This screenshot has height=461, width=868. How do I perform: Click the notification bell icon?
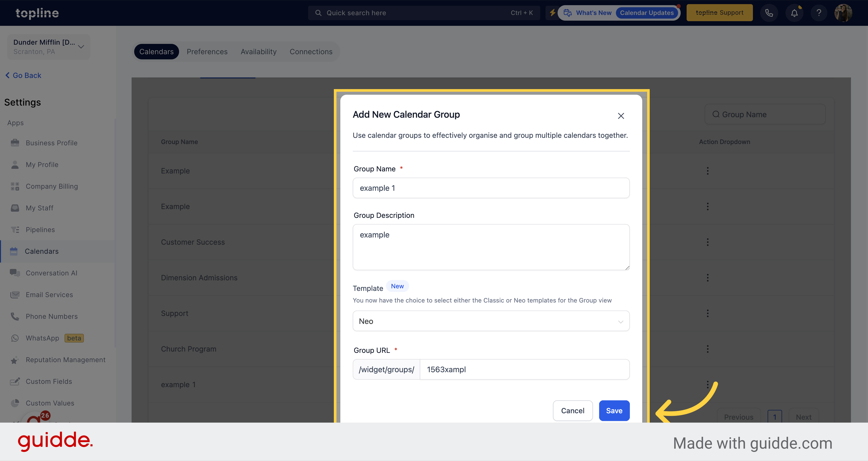[794, 13]
